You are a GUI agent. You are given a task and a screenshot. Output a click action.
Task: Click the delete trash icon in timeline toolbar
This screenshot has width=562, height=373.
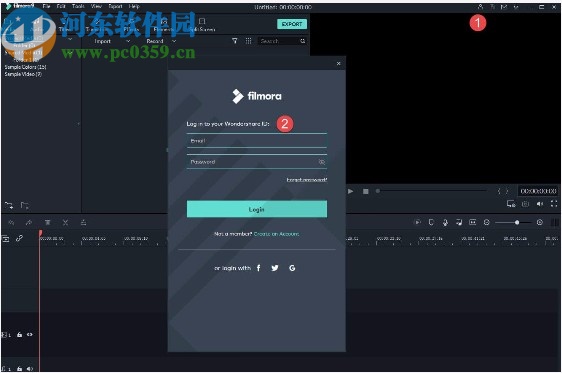(x=47, y=223)
